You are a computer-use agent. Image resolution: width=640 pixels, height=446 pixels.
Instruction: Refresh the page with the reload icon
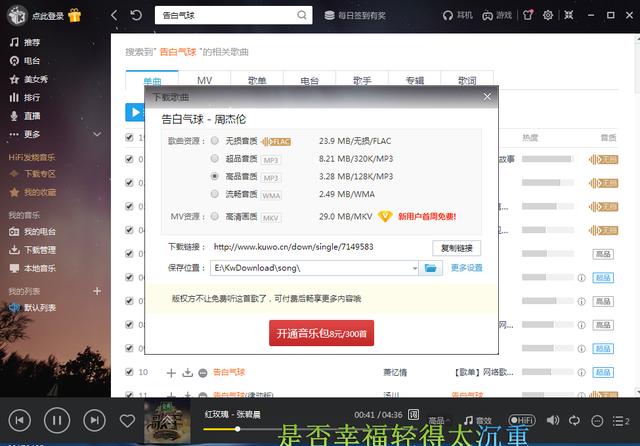point(136,16)
